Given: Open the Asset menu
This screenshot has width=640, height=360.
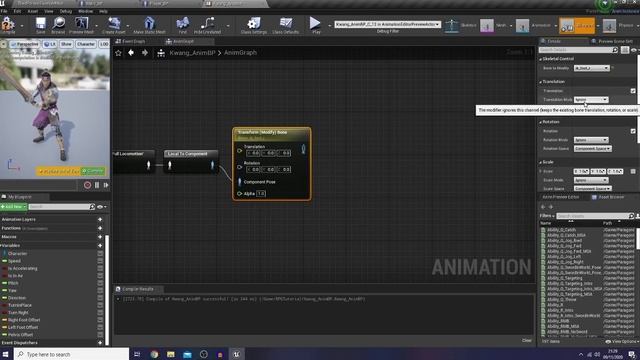Looking at the screenshot, I should (x=33, y=11).
